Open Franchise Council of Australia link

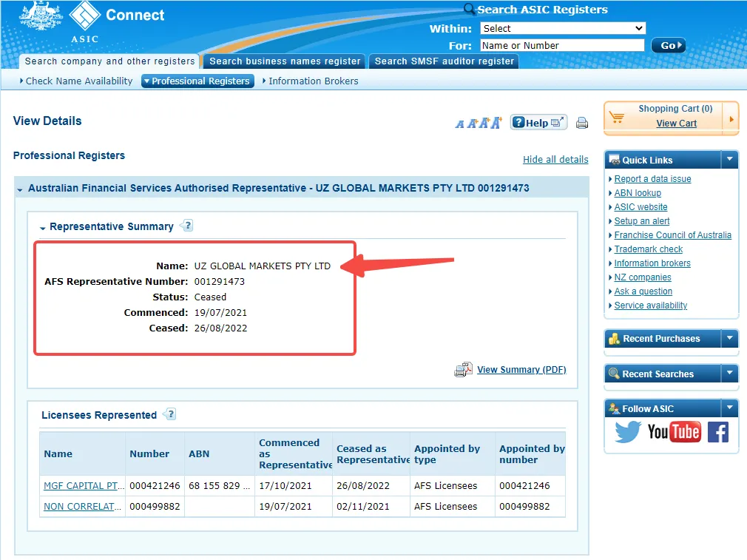(x=673, y=235)
